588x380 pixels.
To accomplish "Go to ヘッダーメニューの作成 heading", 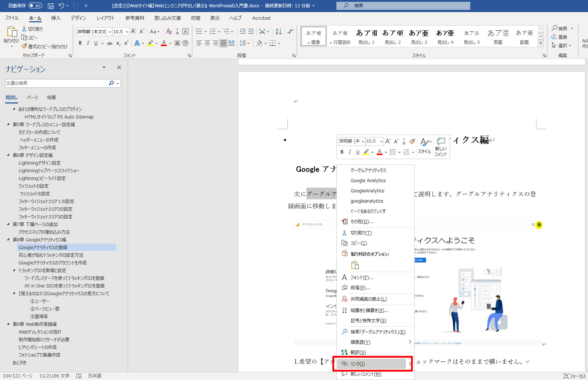I will [x=39, y=140].
